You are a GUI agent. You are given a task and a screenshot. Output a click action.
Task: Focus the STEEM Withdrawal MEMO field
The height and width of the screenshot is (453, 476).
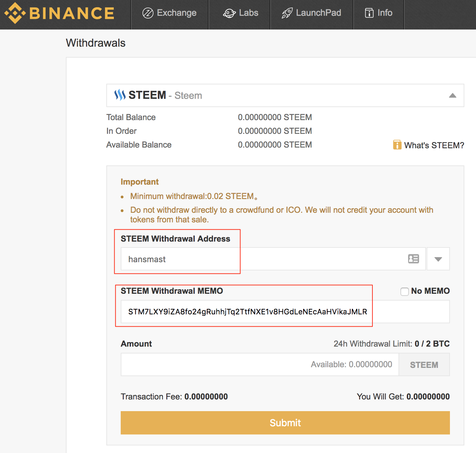point(285,312)
